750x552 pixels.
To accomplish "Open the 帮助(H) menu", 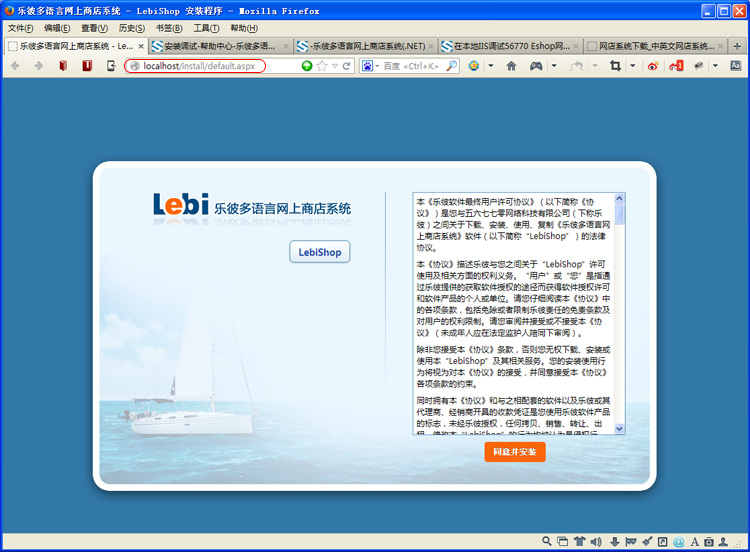I will tap(244, 28).
